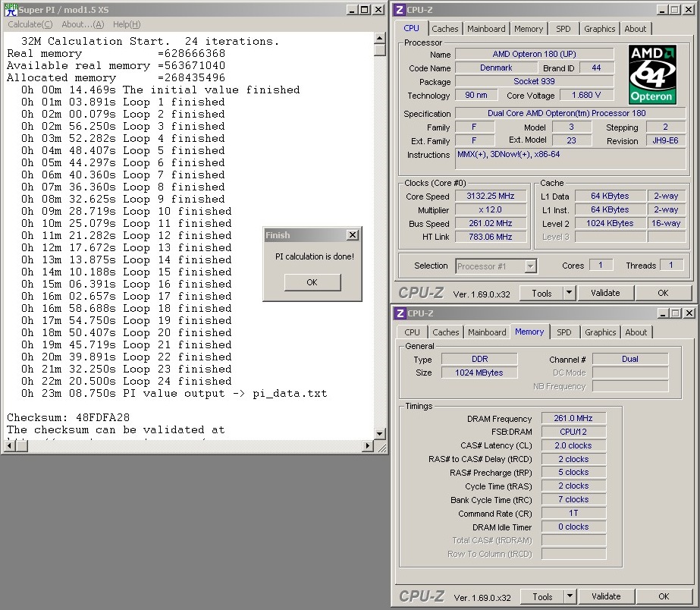This screenshot has height=610, width=700.
Task: Click the Channel # Dual value
Action: [x=630, y=359]
